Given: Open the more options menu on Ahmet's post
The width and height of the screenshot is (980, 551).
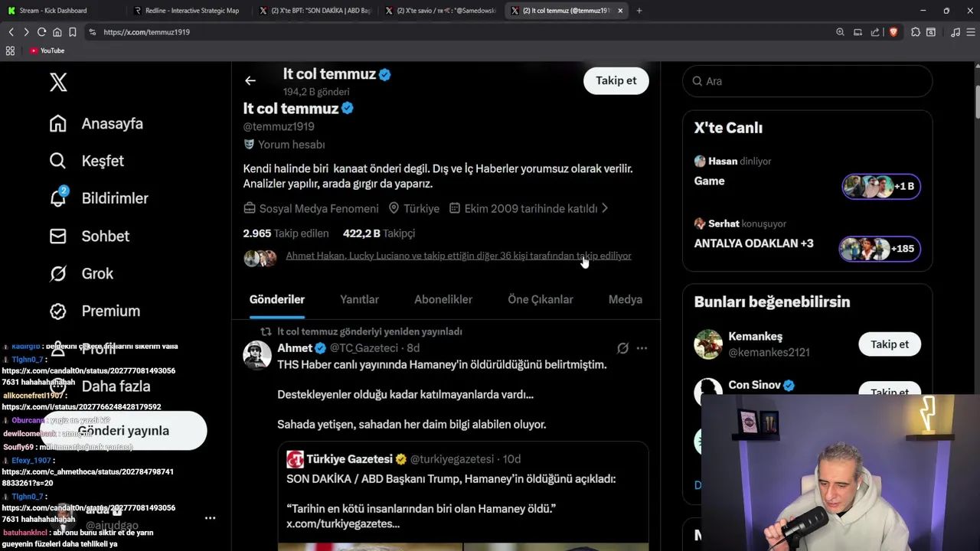Looking at the screenshot, I should click(x=642, y=348).
